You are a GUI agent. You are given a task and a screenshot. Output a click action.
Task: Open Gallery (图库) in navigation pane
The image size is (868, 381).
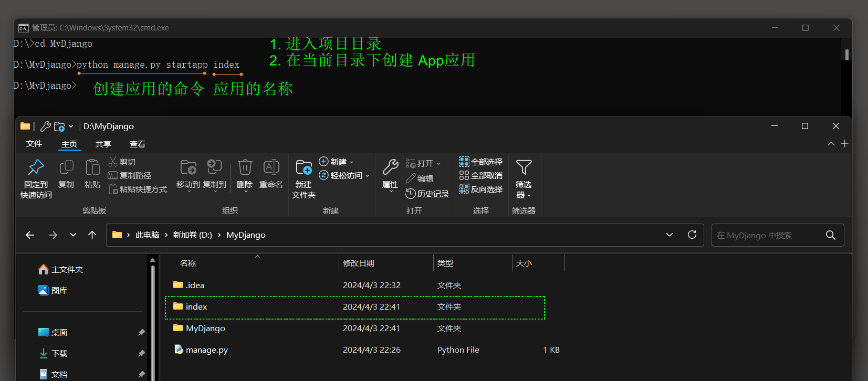click(x=53, y=291)
